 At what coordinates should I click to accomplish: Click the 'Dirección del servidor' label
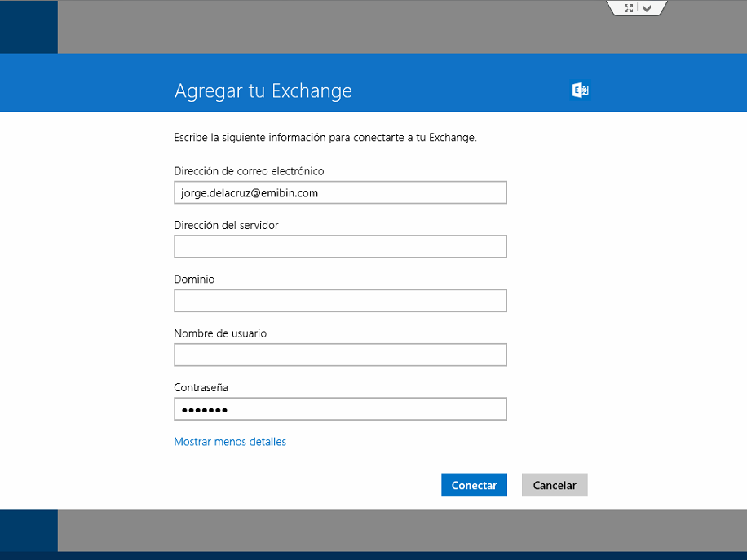point(226,225)
